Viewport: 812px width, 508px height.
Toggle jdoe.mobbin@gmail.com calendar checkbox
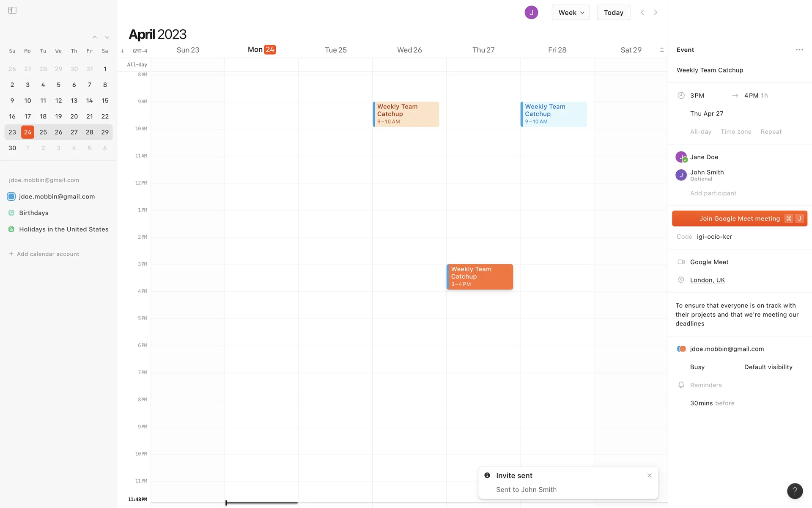tap(11, 196)
